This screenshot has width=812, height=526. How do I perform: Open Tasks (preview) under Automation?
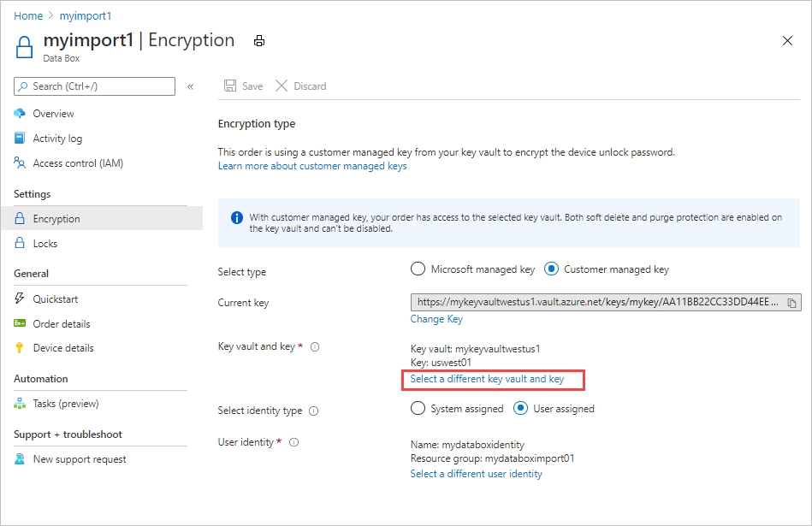(66, 404)
